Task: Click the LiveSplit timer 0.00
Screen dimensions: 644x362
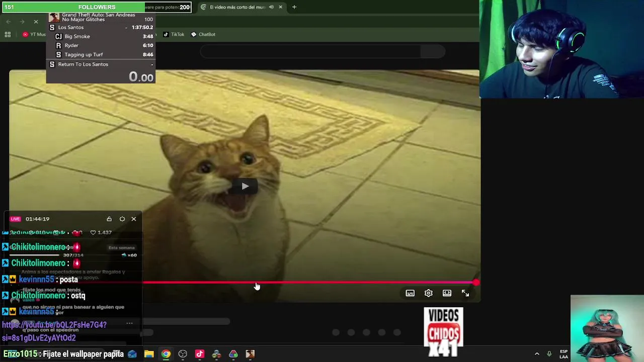Action: click(141, 76)
